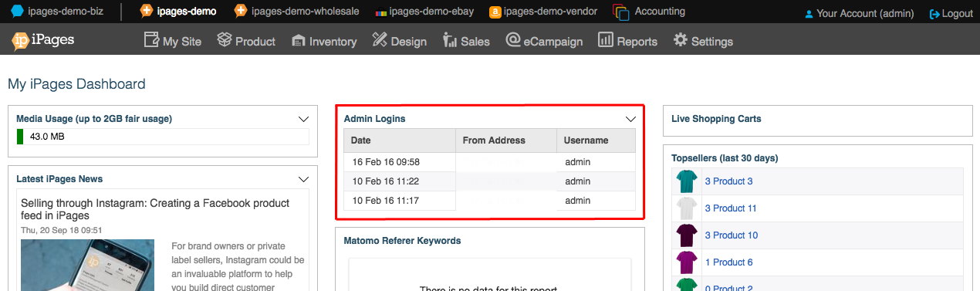Click the Amazon icon for ipages-demo-vendor
The image size is (980, 291).
(495, 12)
